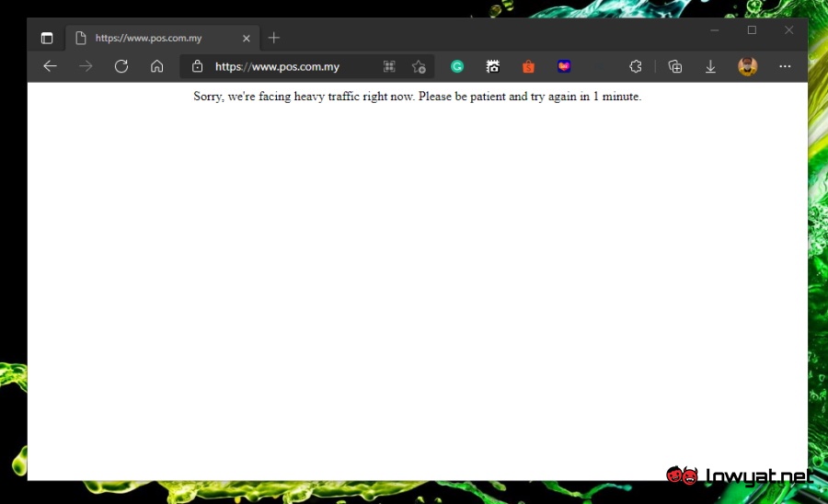
Task: Open the user profile avatar
Action: coord(748,66)
